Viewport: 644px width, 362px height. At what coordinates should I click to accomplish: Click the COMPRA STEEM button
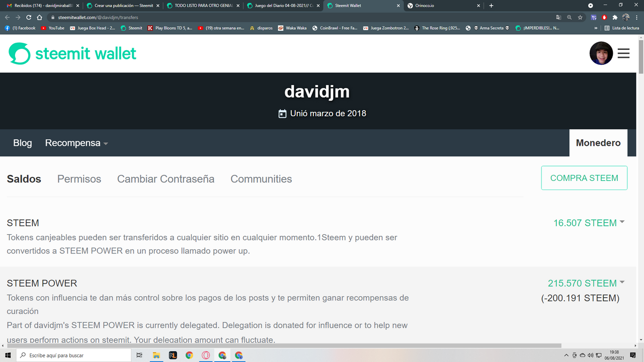(x=584, y=178)
